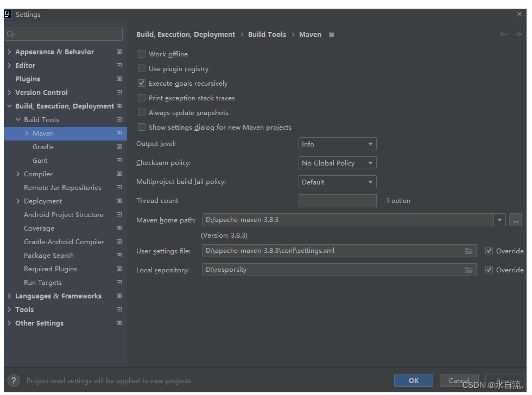Enable Always update snapshots
Image resolution: width=532 pixels, height=395 pixels.
tap(142, 112)
